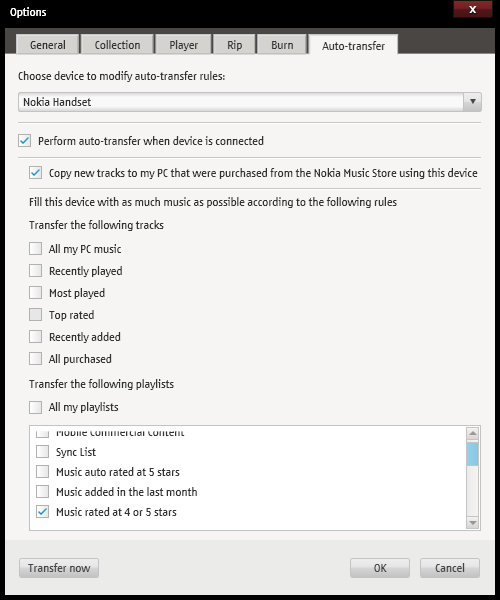500x600 pixels.
Task: Expand the Nokia Handset device dropdown arrow
Action: pos(472,102)
